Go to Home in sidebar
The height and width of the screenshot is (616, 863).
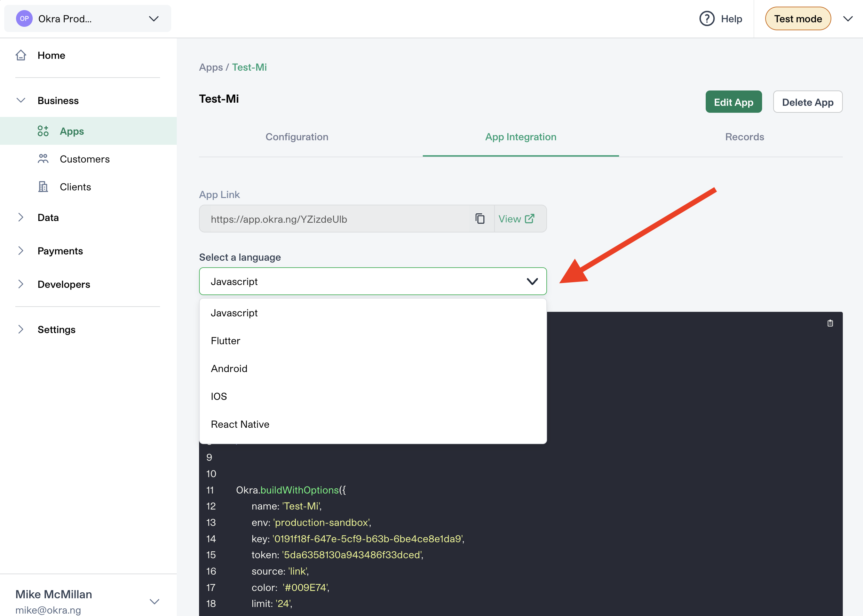51,55
